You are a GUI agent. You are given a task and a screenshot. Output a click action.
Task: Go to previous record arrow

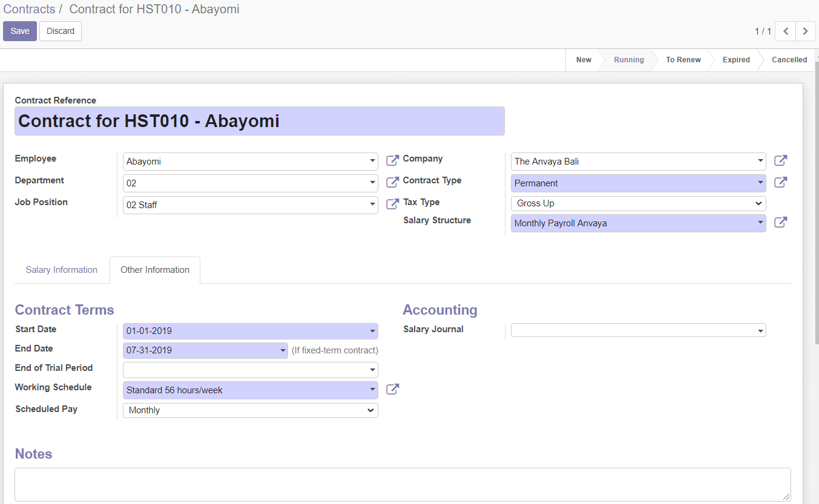click(785, 31)
